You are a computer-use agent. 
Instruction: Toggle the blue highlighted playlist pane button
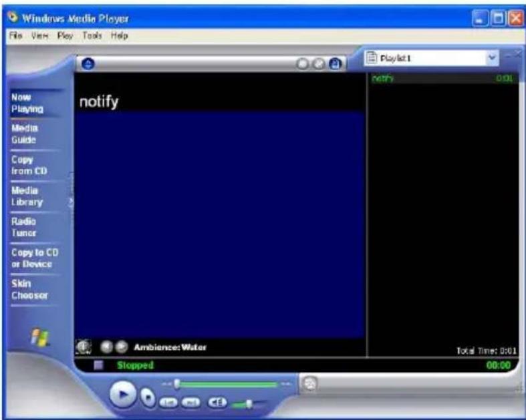[x=335, y=63]
